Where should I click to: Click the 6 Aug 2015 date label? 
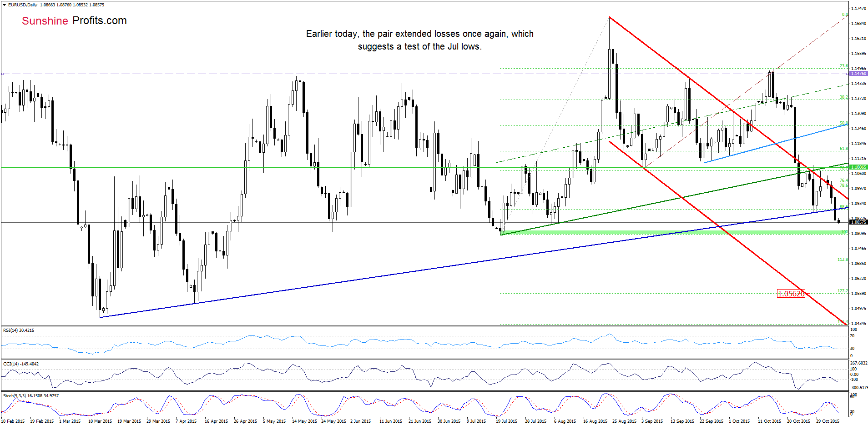click(x=565, y=421)
